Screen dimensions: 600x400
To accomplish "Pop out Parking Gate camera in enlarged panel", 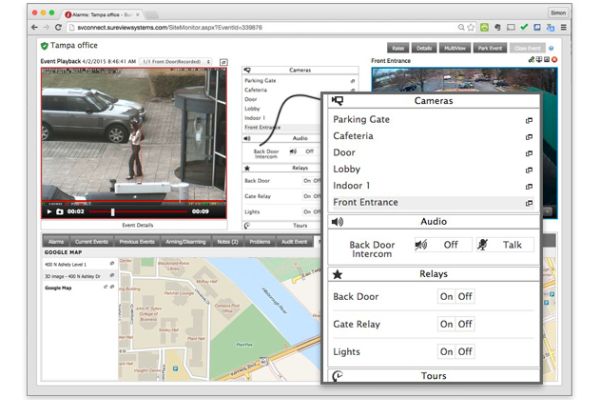I will 529,120.
